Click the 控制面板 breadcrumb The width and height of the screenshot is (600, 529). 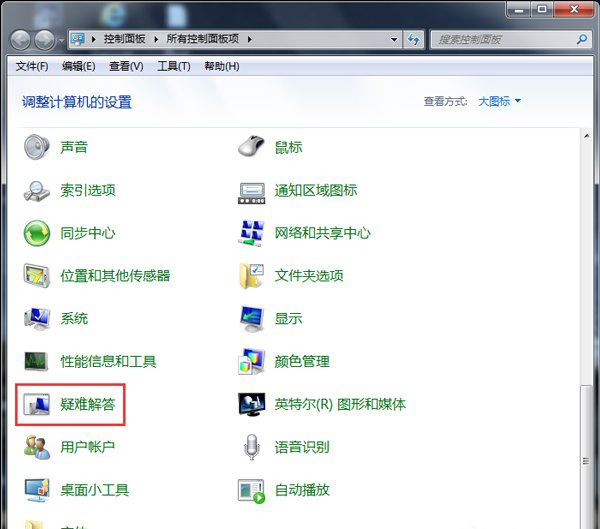124,39
